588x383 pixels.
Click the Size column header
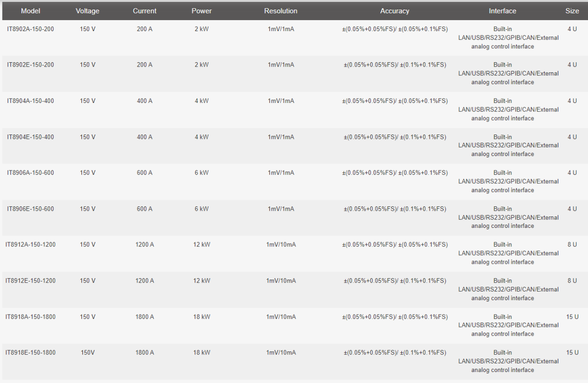click(x=572, y=11)
